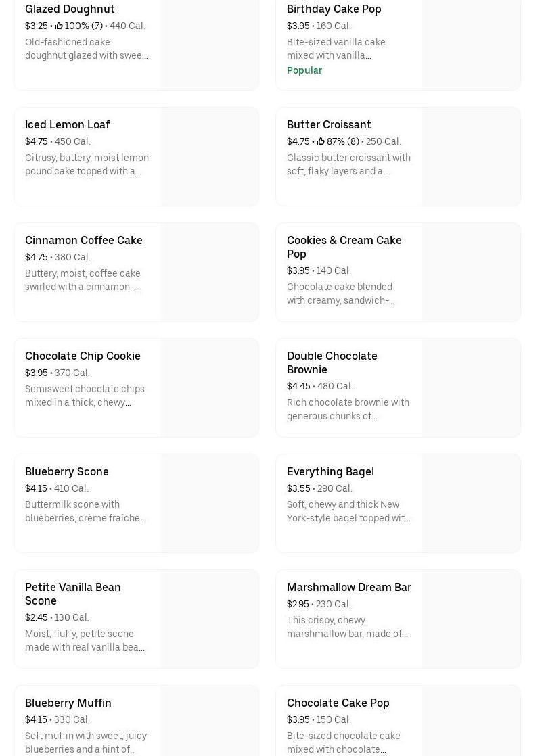
Task: Click the Blueberry Muffin title
Action: [68, 703]
